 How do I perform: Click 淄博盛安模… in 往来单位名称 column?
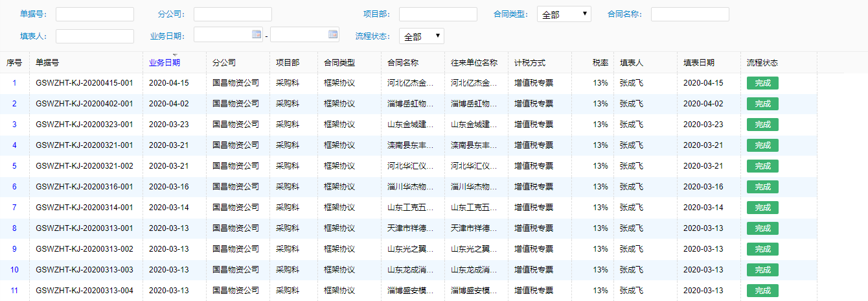click(x=474, y=291)
